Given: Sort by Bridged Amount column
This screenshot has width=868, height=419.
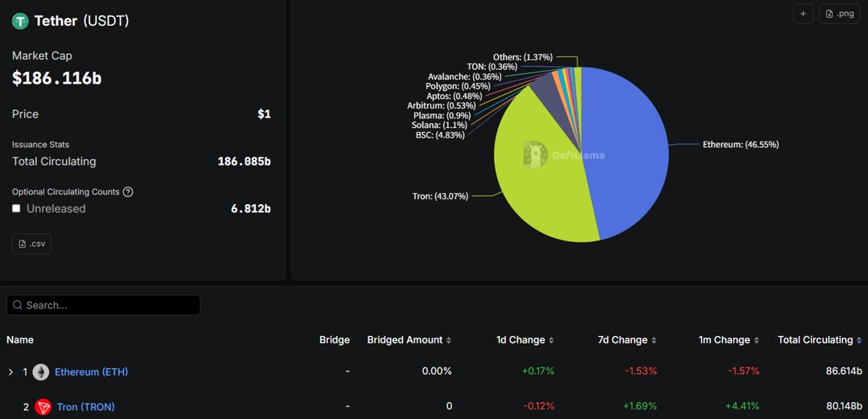Looking at the screenshot, I should click(x=409, y=340).
